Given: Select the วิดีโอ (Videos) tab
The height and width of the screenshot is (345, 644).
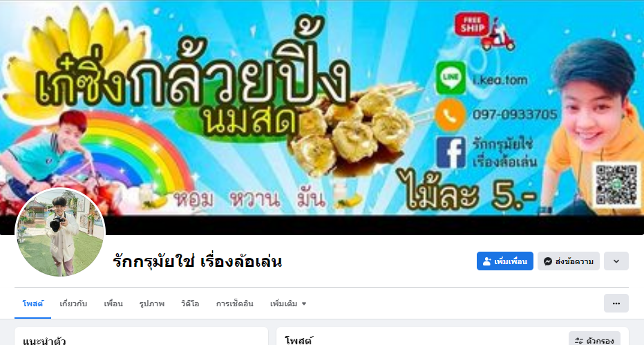Looking at the screenshot, I should pos(190,304).
